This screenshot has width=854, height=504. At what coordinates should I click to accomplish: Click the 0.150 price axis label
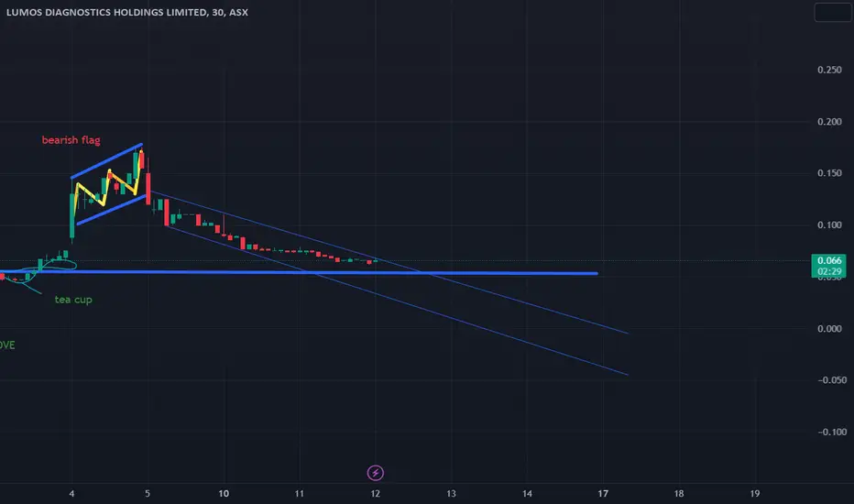(829, 173)
